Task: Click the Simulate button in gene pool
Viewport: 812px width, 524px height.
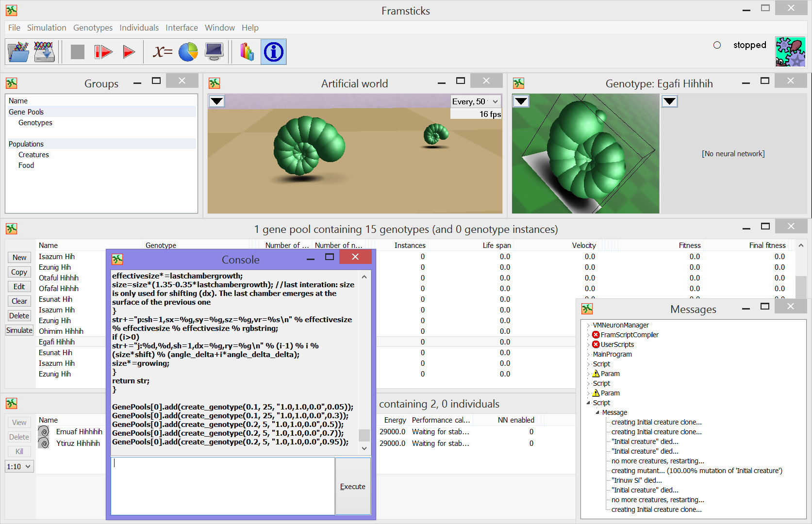Action: 19,330
